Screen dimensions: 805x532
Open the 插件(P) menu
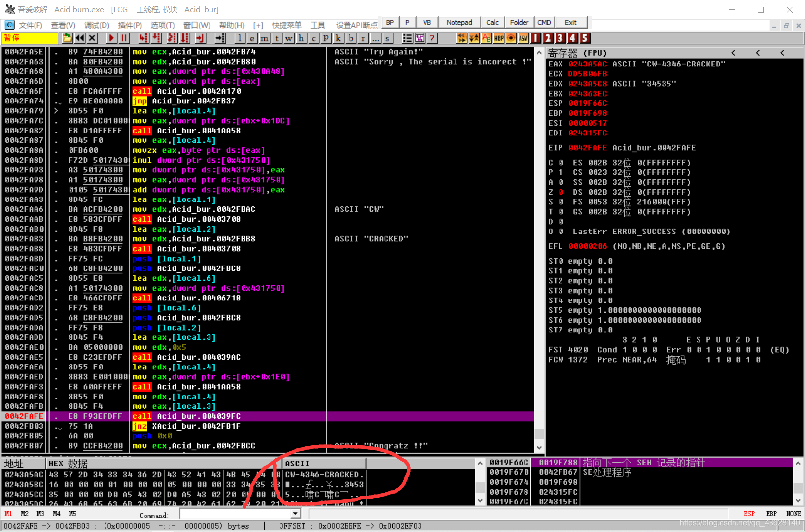tap(130, 25)
